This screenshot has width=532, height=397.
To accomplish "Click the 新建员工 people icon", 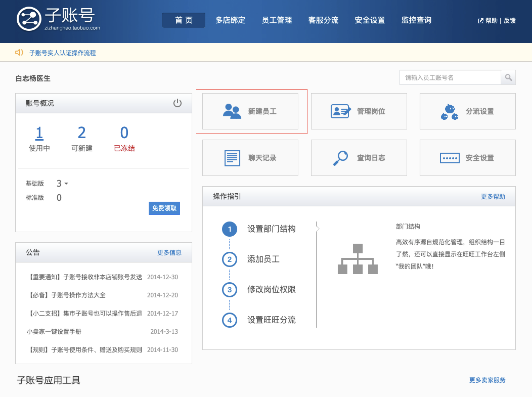I will pos(232,111).
